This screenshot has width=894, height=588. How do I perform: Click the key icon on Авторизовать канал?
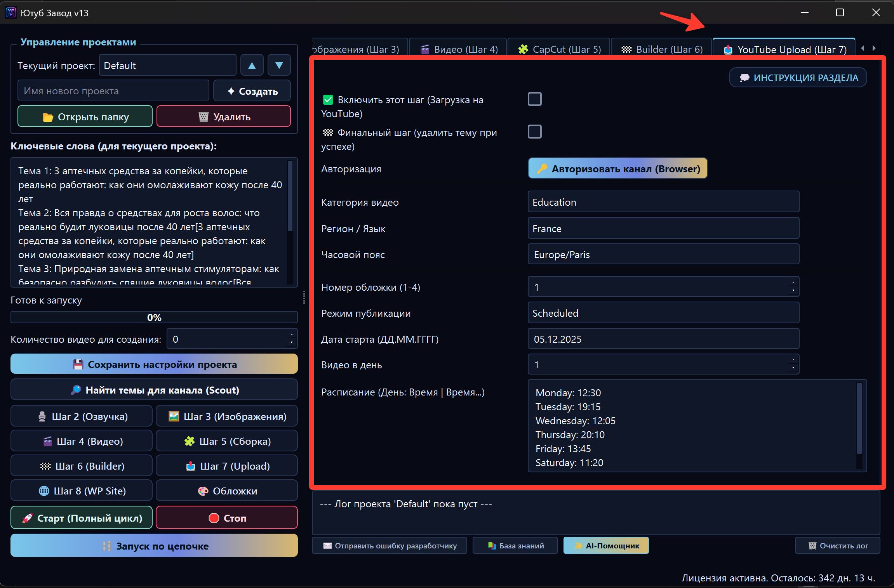[x=542, y=169]
